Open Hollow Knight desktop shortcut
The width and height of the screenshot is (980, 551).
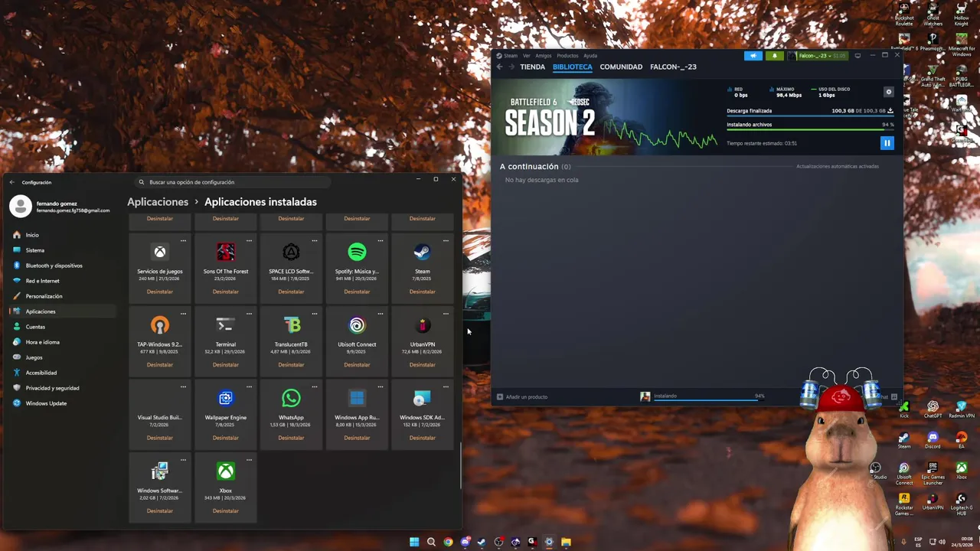961,15
